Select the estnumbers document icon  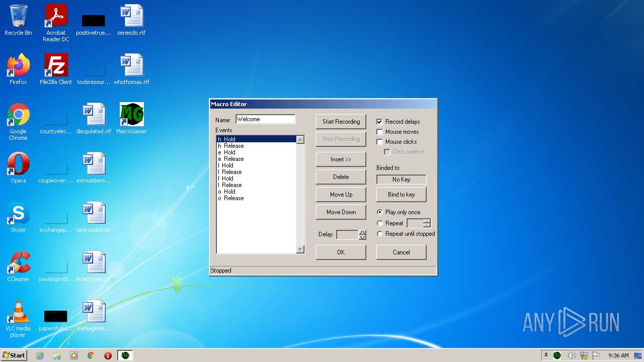[94, 168]
